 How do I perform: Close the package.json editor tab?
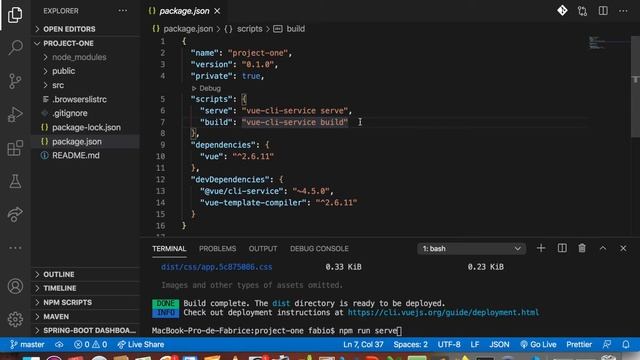click(217, 11)
